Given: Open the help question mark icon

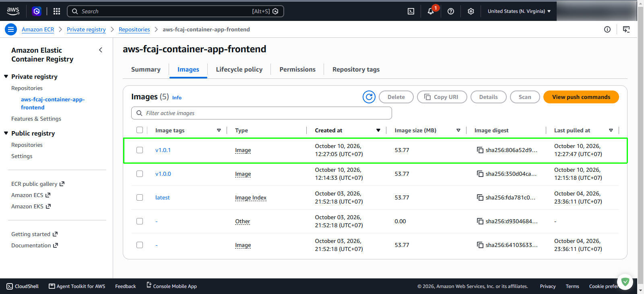Looking at the screenshot, I should (x=451, y=11).
